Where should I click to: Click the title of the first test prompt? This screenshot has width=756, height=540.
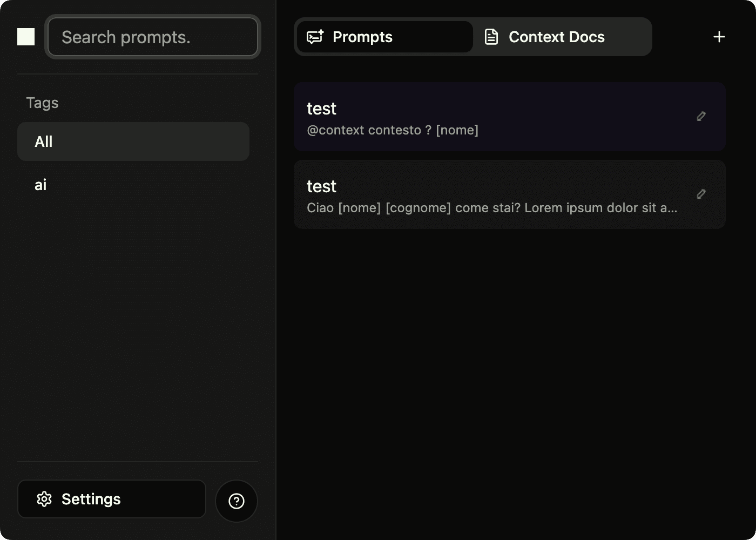point(321,109)
